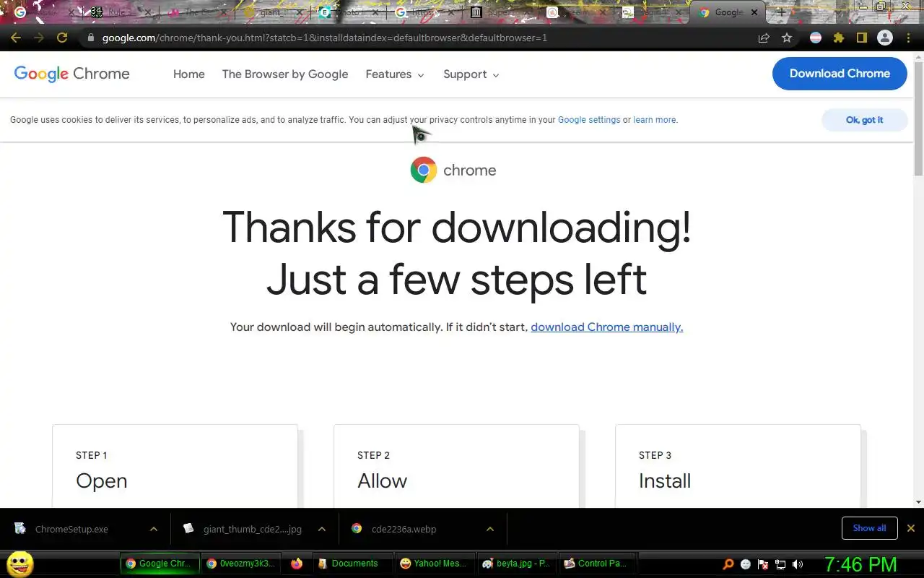Image resolution: width=924 pixels, height=578 pixels.
Task: Switch to beyta.jpg Paint taskbar window
Action: click(x=517, y=564)
